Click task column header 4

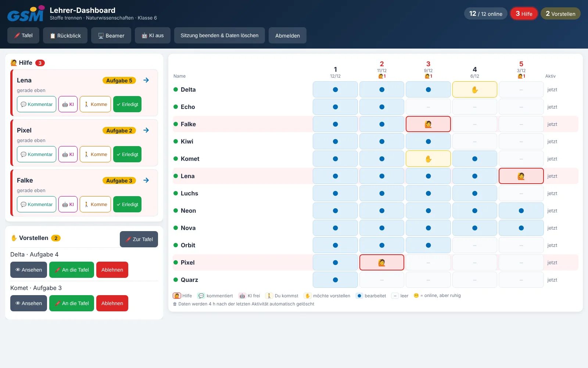click(475, 72)
